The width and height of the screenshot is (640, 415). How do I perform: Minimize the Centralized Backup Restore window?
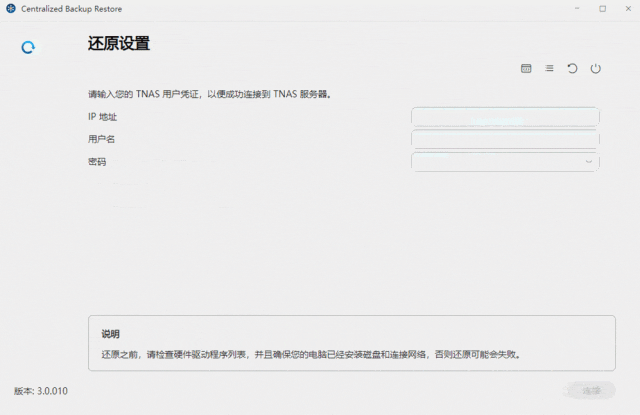coord(577,9)
